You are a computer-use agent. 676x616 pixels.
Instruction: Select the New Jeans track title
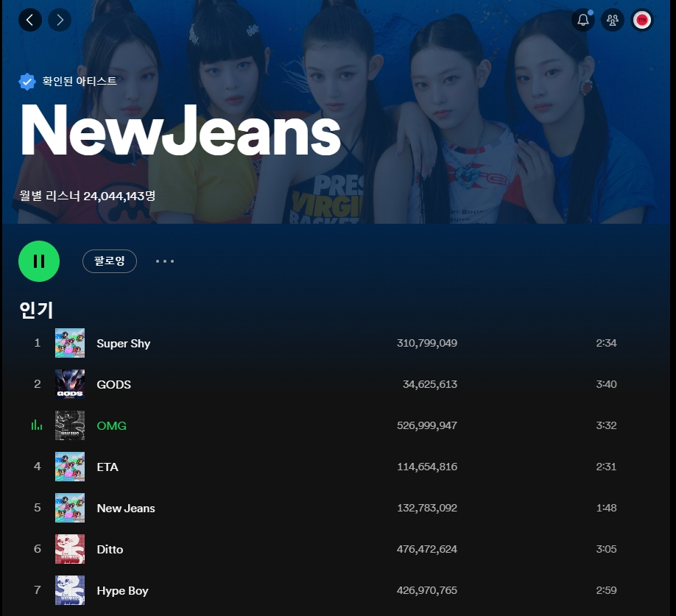point(126,509)
